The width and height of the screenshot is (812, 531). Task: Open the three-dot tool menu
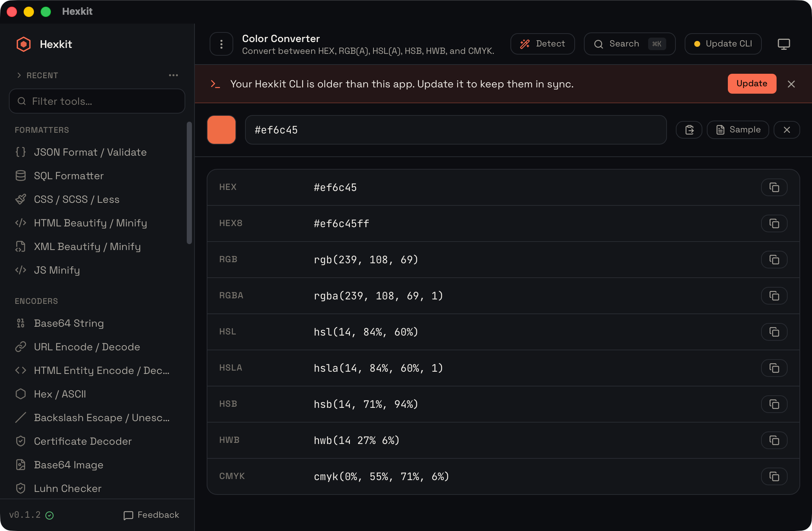point(221,44)
